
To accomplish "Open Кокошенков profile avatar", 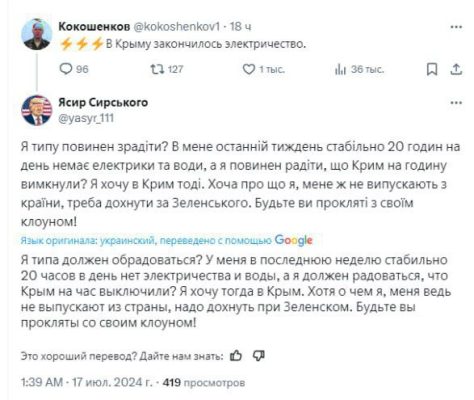I will (x=37, y=34).
